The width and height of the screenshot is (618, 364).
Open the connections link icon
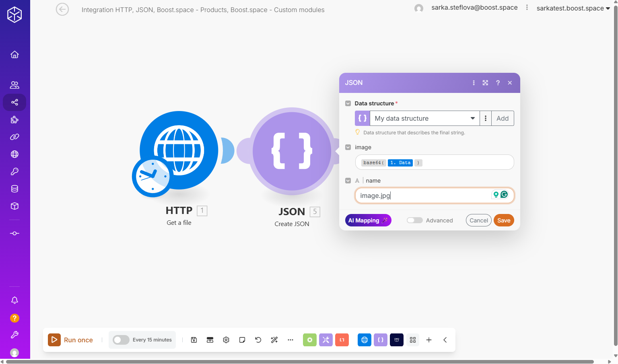pos(14,137)
